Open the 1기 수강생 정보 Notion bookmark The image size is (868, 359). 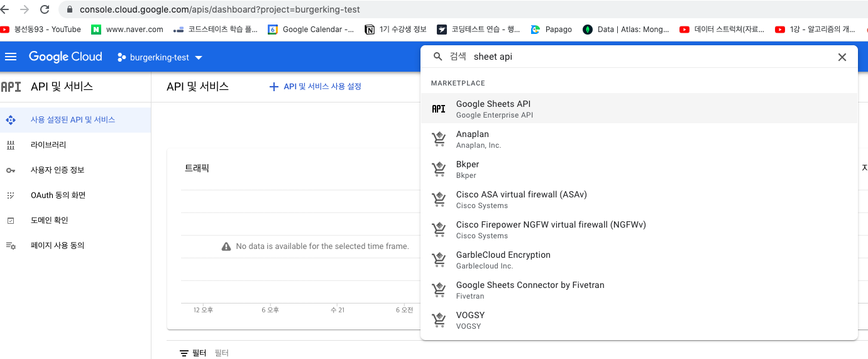click(x=396, y=29)
